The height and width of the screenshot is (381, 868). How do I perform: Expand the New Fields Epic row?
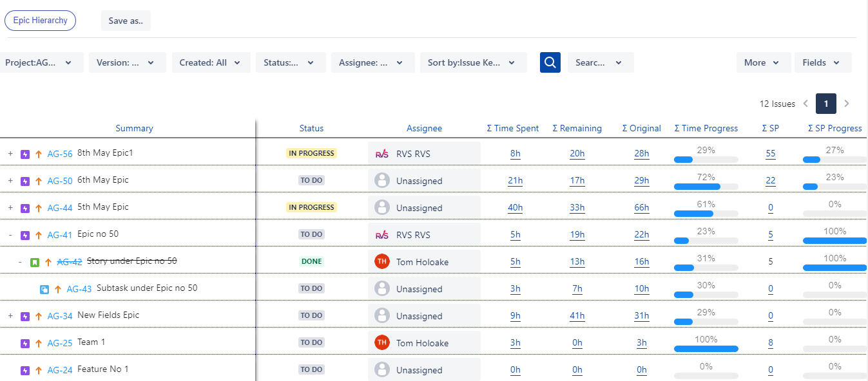(x=10, y=315)
